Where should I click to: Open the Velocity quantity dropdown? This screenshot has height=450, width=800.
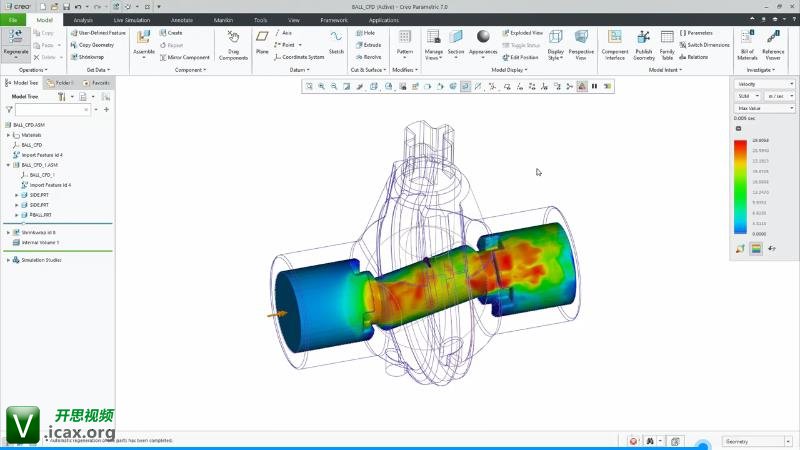[x=764, y=84]
